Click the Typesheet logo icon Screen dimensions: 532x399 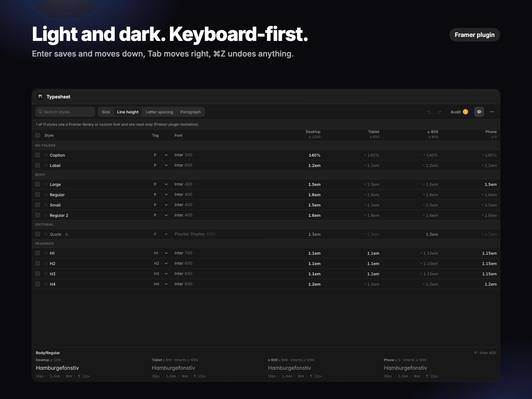(40, 97)
